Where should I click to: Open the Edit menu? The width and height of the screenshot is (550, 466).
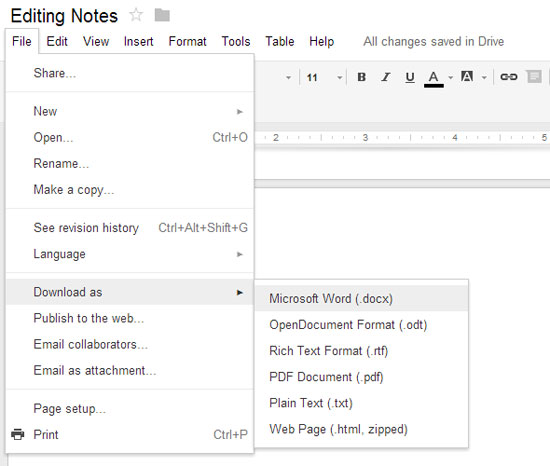click(x=57, y=41)
